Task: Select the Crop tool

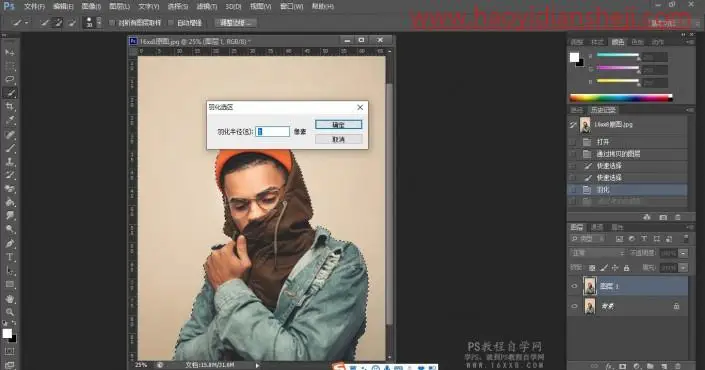Action: tap(10, 107)
